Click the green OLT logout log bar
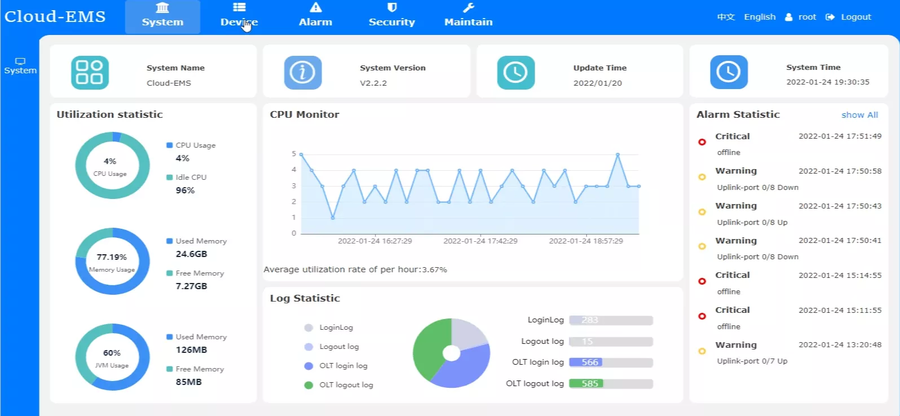The width and height of the screenshot is (900, 416). [x=585, y=383]
